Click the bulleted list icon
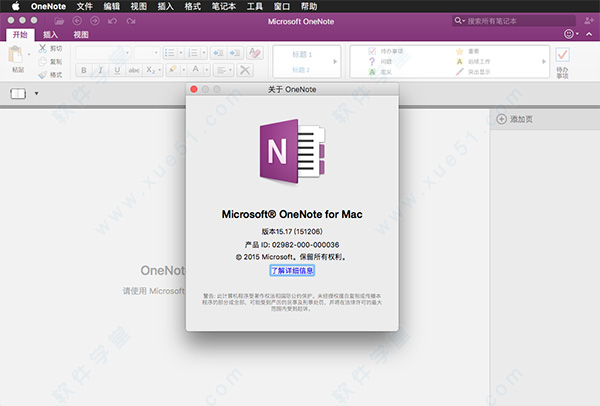Viewport: 600px width, 406px height. pos(170,53)
